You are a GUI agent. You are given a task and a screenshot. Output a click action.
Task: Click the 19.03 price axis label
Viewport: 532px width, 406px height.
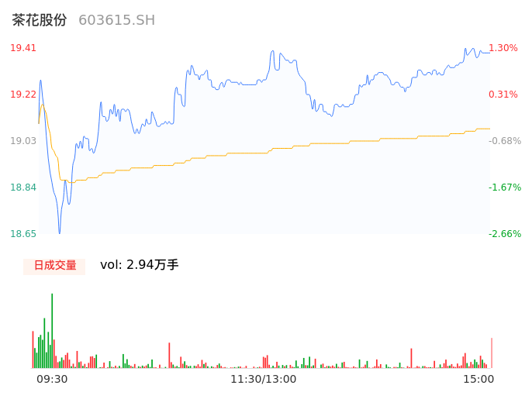(23, 141)
